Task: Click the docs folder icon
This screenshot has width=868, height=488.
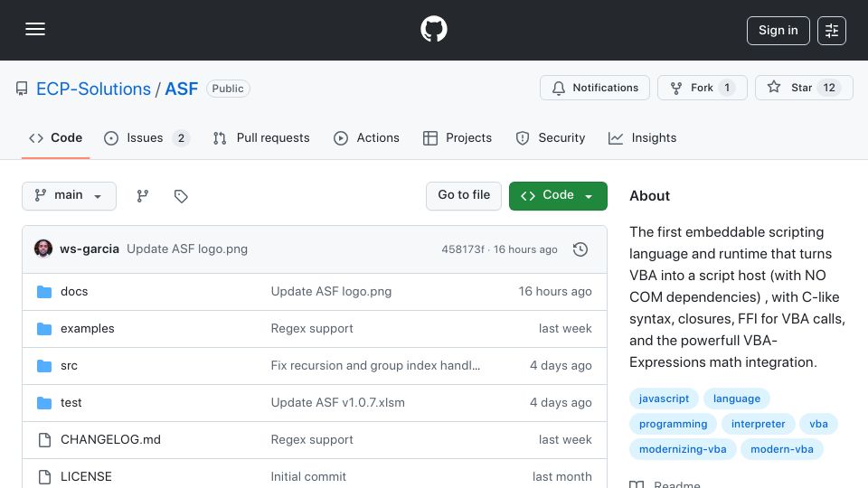Action: pos(44,292)
